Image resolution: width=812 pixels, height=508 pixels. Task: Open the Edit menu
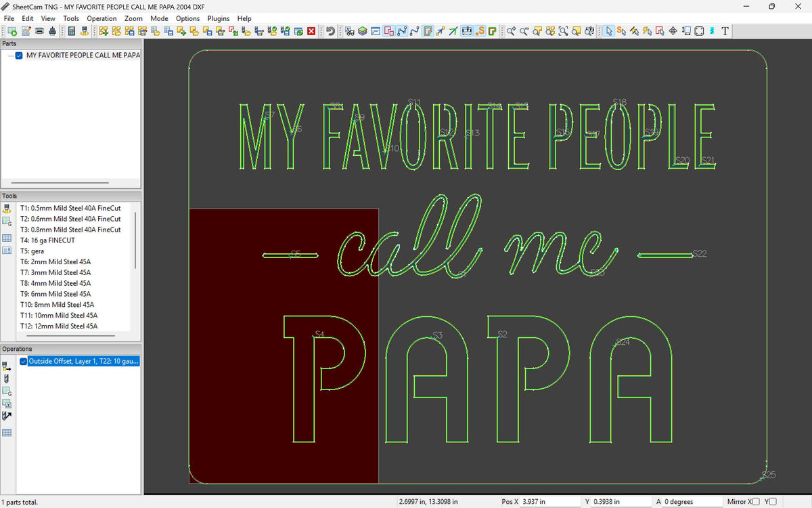[x=28, y=18]
